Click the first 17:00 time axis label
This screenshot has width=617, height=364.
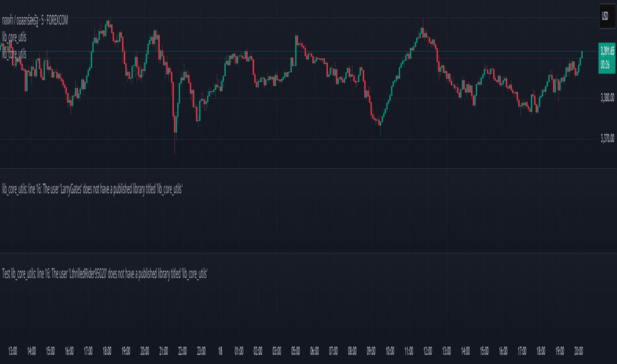click(x=88, y=351)
